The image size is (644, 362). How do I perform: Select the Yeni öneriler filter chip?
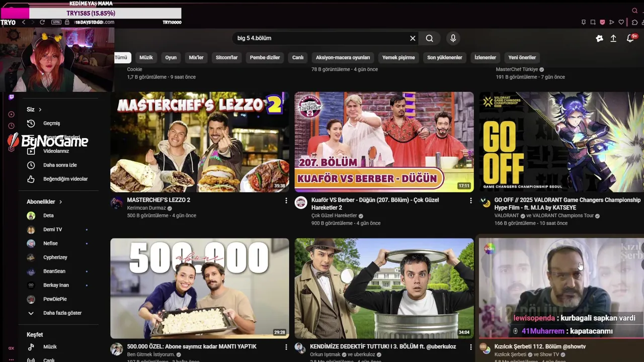tap(522, 57)
